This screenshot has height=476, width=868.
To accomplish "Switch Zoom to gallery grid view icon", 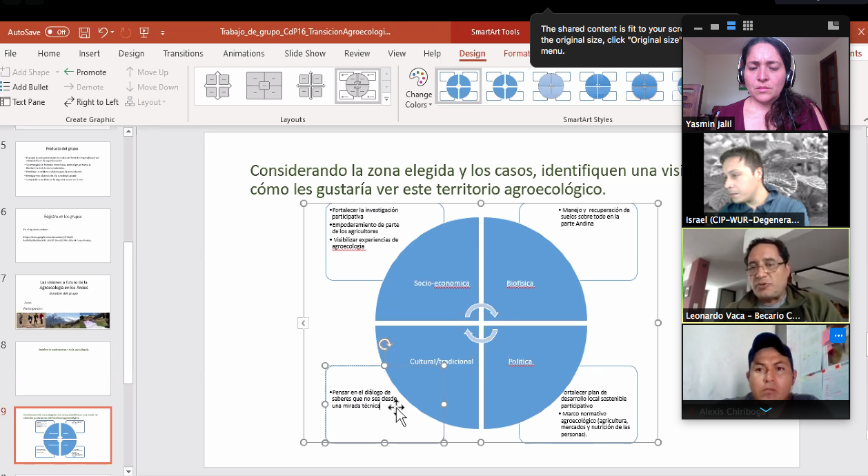I will (748, 26).
